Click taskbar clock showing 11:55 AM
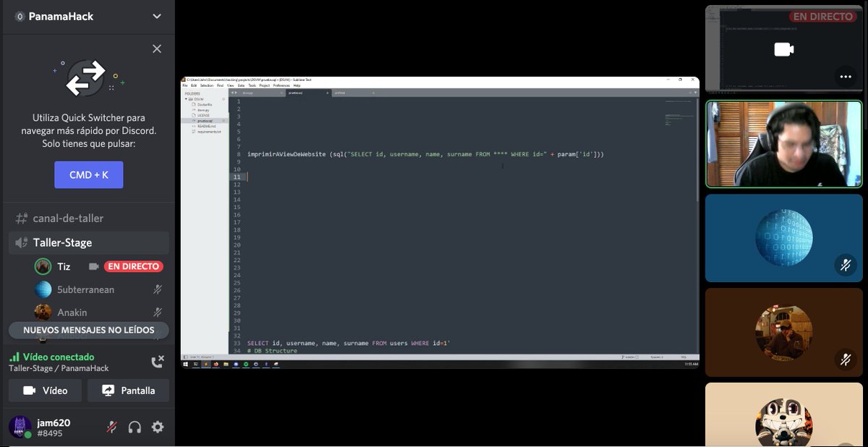The image size is (868, 447). [x=692, y=365]
